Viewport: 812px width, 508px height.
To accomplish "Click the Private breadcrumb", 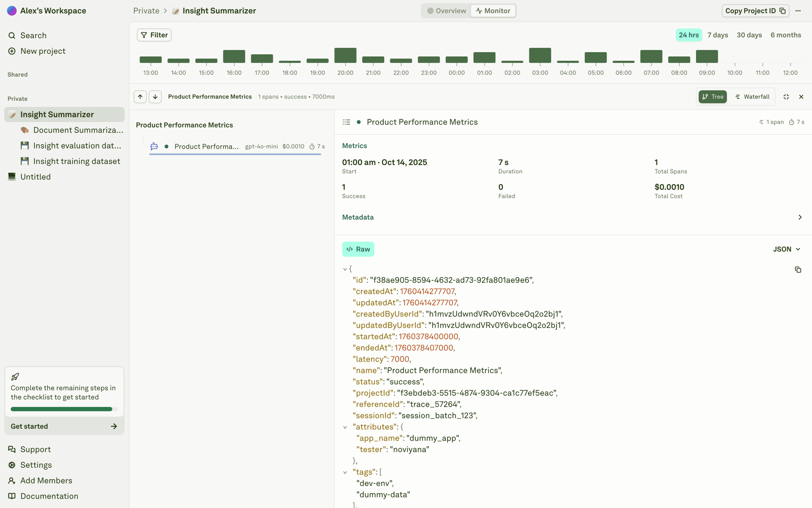I will point(146,11).
